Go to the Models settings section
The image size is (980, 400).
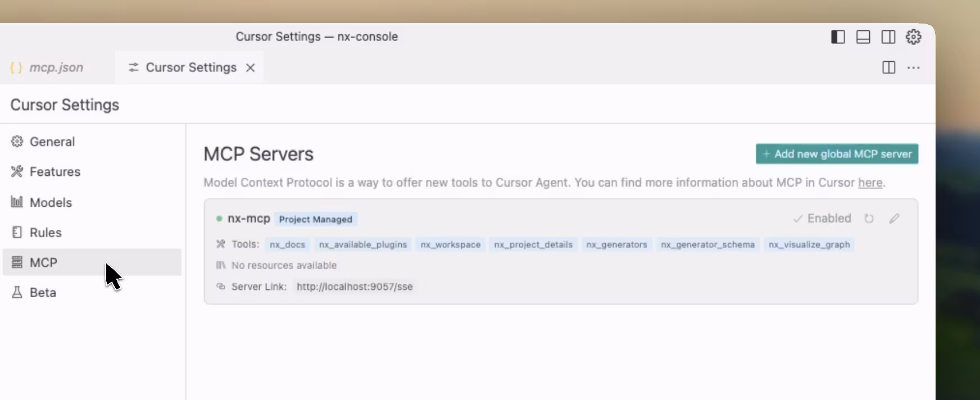click(51, 202)
